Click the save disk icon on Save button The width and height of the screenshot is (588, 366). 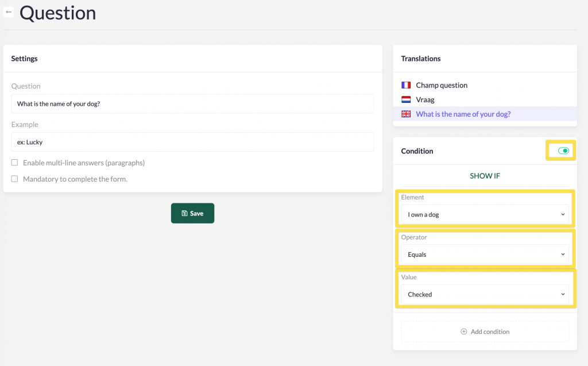[x=184, y=213]
